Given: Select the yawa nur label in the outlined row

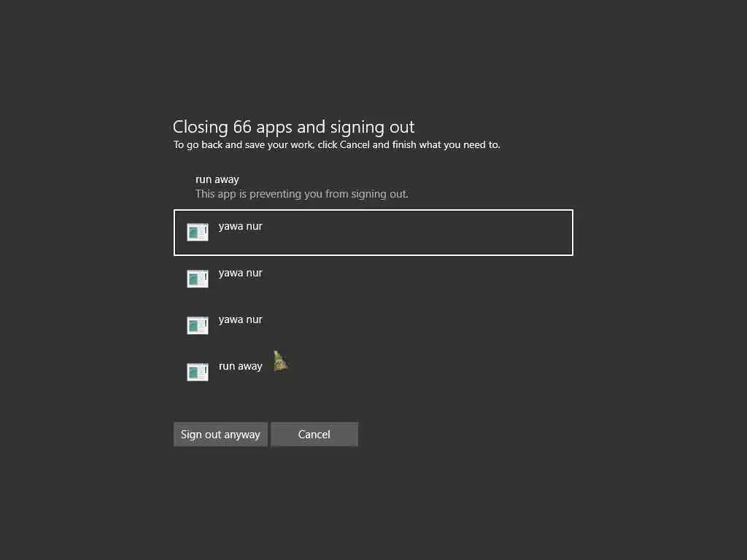Looking at the screenshot, I should pyautogui.click(x=240, y=226).
